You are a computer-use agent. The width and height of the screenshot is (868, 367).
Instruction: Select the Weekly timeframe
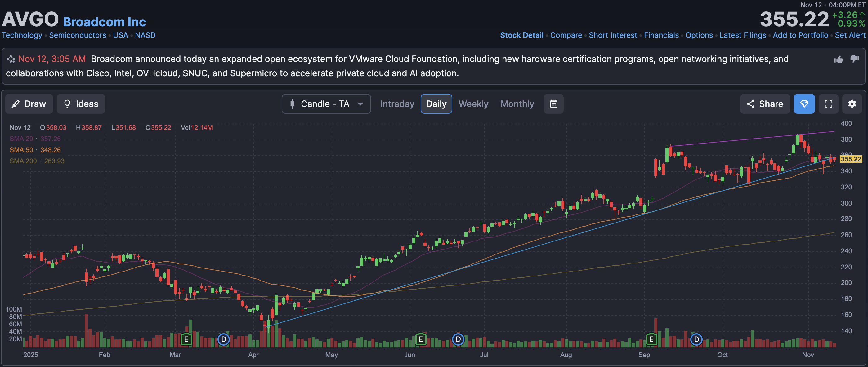(x=473, y=104)
